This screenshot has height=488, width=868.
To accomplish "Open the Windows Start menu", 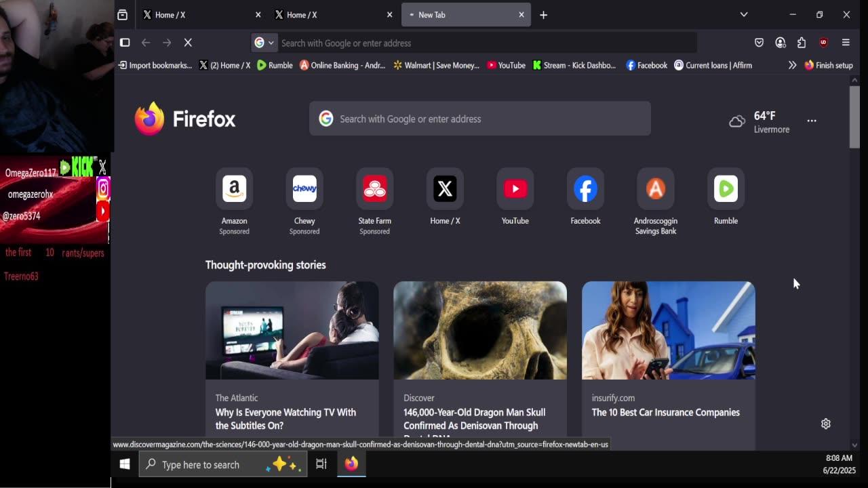I will tap(125, 464).
